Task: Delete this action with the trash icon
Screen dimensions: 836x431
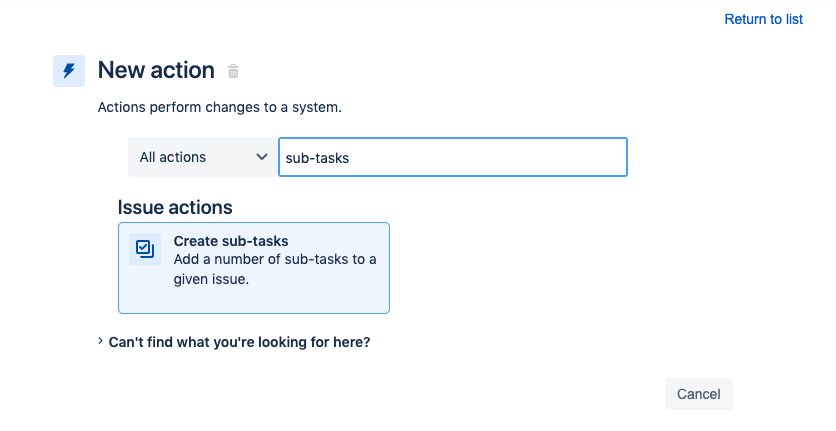Action: click(233, 71)
